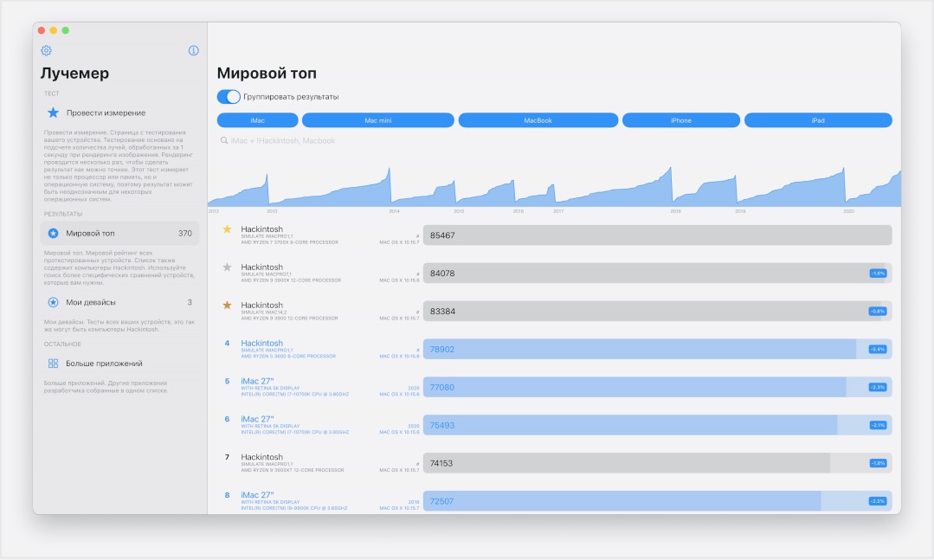
Task: Click the info circle icon
Action: tap(193, 51)
